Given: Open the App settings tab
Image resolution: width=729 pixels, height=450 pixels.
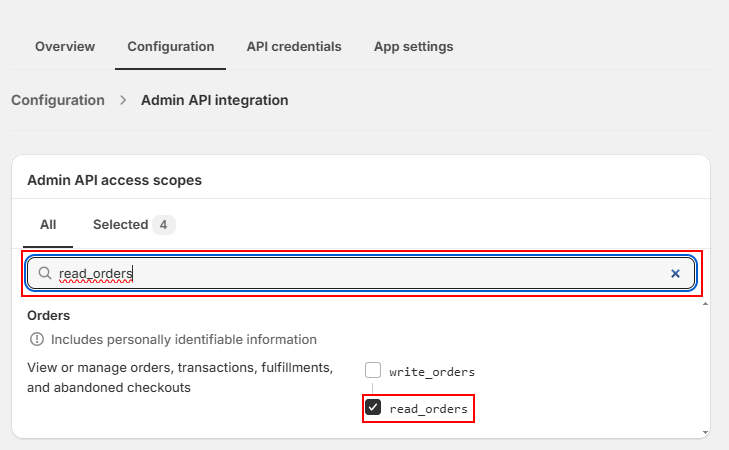Looking at the screenshot, I should (413, 46).
